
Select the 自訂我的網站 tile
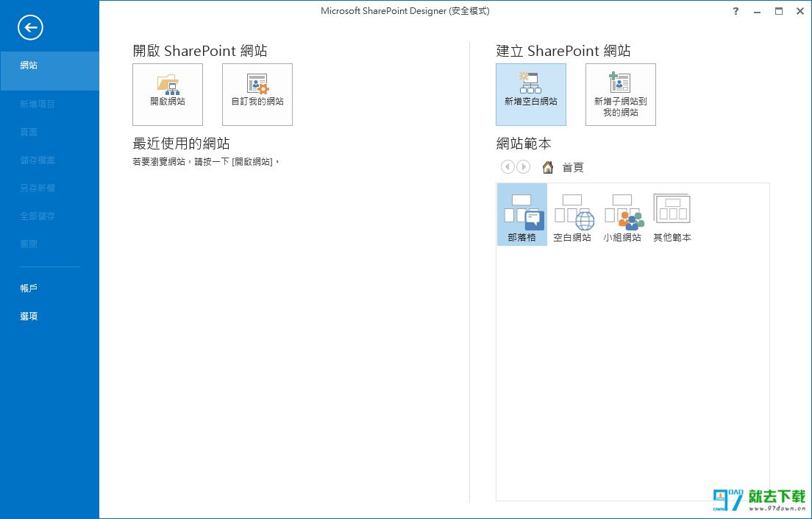click(x=257, y=94)
